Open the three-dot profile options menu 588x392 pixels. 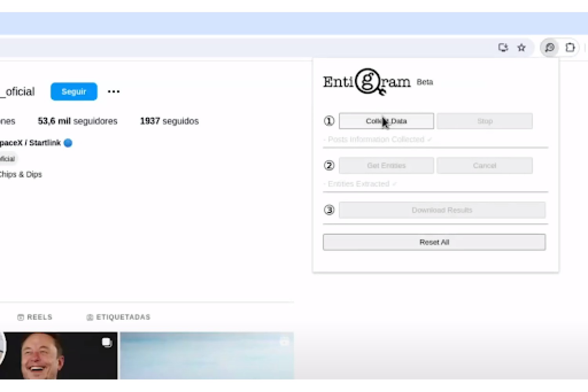coord(114,92)
